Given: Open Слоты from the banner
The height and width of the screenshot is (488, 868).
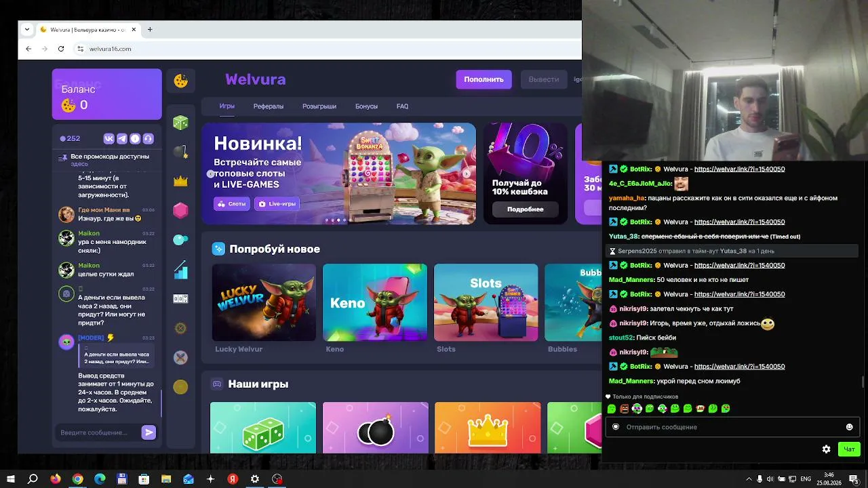Looking at the screenshot, I should pos(232,203).
